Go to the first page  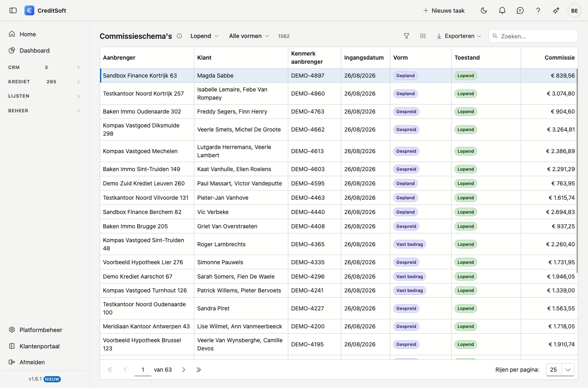pos(110,370)
